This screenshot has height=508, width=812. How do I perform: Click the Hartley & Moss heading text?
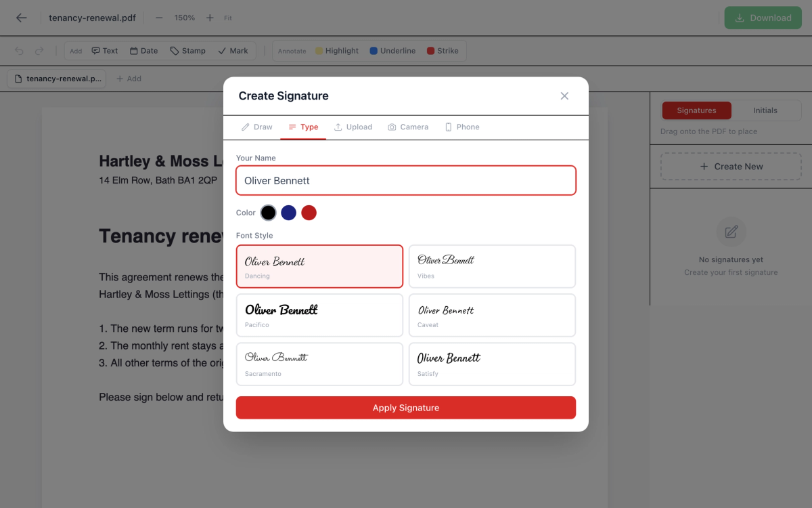pos(161,161)
